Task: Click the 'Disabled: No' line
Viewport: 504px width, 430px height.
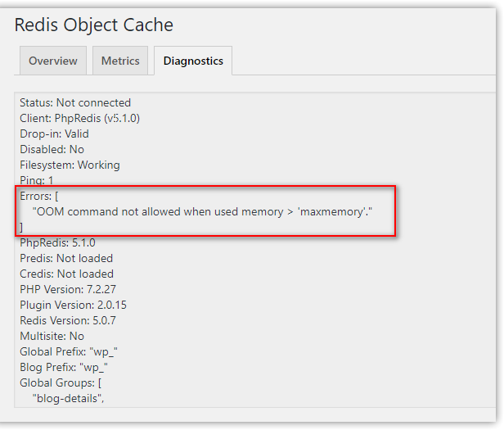Action: (x=52, y=149)
